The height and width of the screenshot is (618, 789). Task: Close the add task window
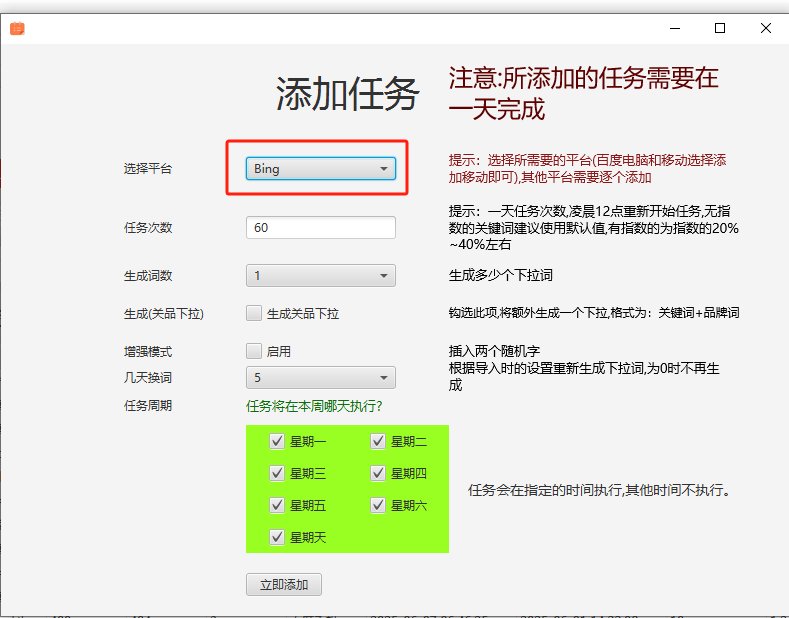(x=766, y=29)
